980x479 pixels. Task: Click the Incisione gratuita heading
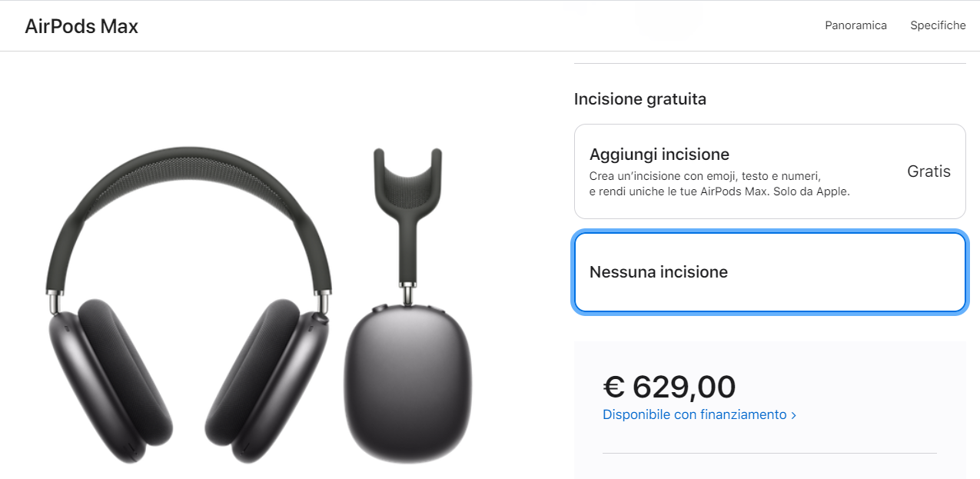(x=640, y=99)
